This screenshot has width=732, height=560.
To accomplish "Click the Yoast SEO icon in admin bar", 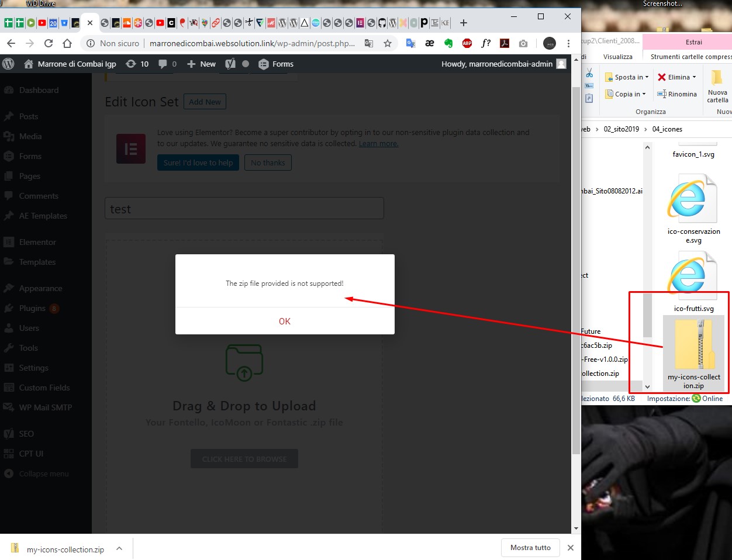I will pyautogui.click(x=230, y=64).
